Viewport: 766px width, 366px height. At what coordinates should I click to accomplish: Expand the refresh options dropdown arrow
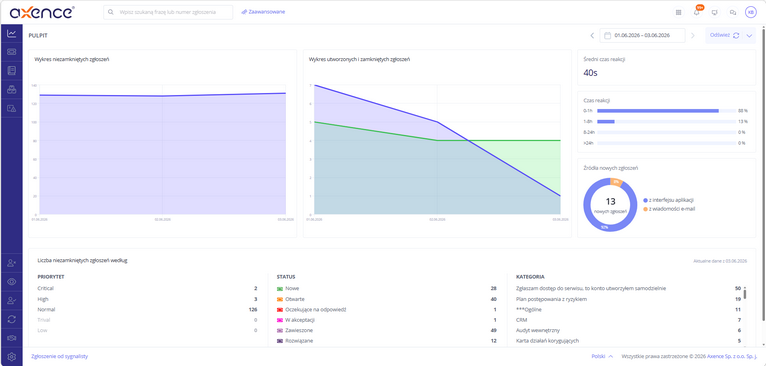tap(749, 35)
